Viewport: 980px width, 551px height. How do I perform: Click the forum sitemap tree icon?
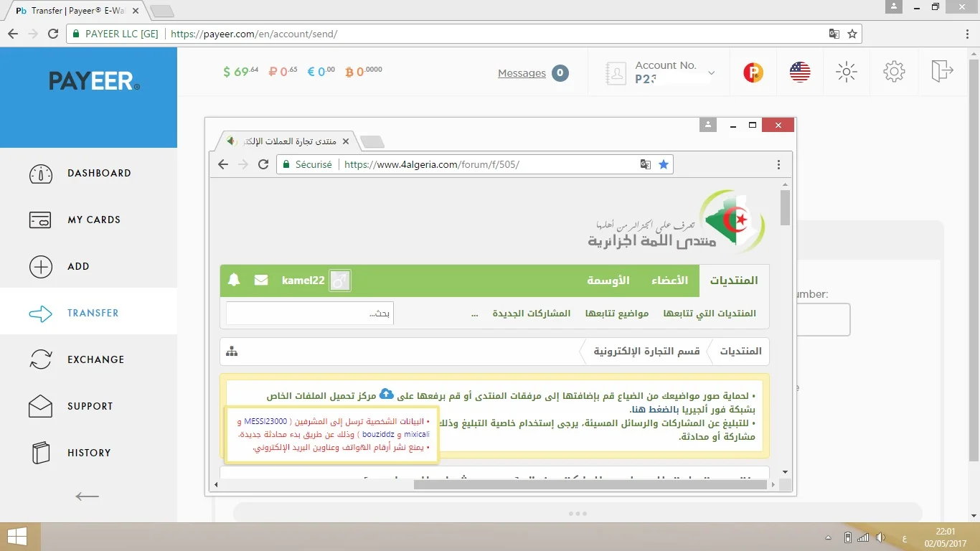tap(232, 352)
